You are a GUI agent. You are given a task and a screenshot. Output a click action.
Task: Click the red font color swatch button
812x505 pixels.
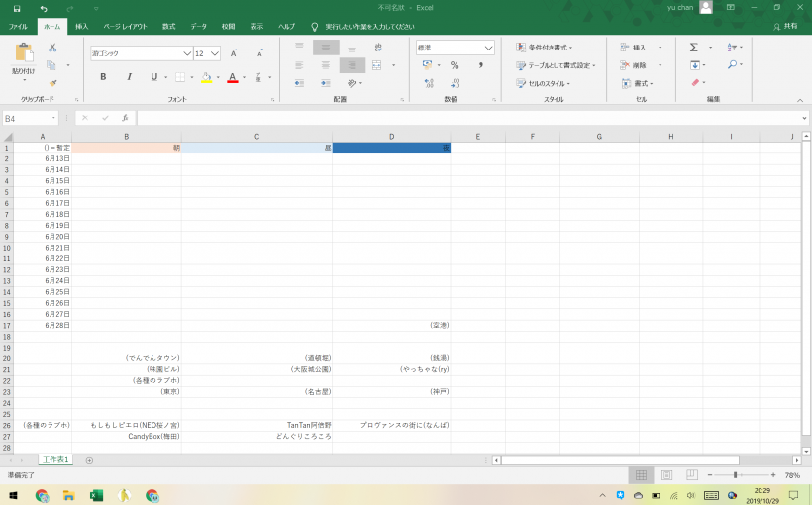point(233,77)
